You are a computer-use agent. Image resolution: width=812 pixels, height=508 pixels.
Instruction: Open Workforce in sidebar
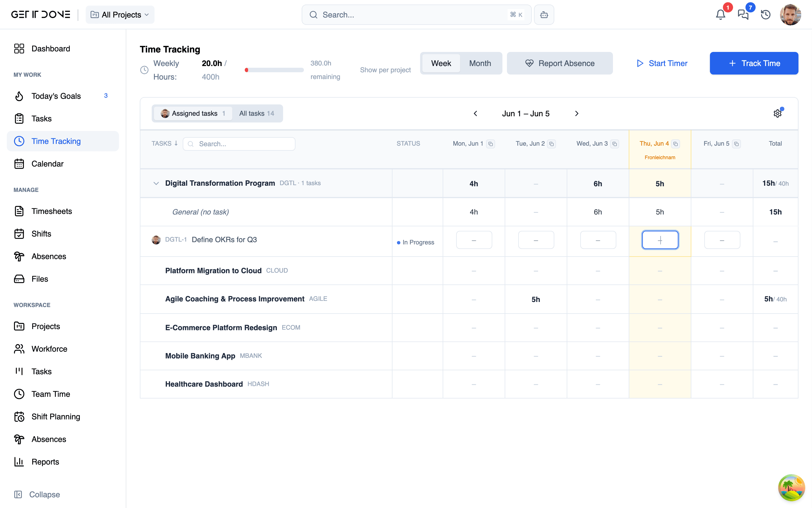click(x=63, y=349)
